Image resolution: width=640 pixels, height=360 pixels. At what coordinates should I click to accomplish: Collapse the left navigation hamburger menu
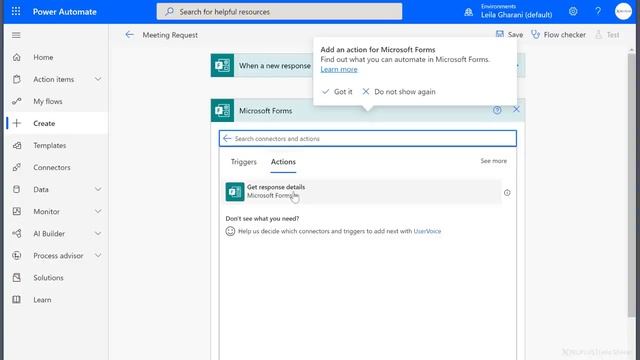point(16,35)
